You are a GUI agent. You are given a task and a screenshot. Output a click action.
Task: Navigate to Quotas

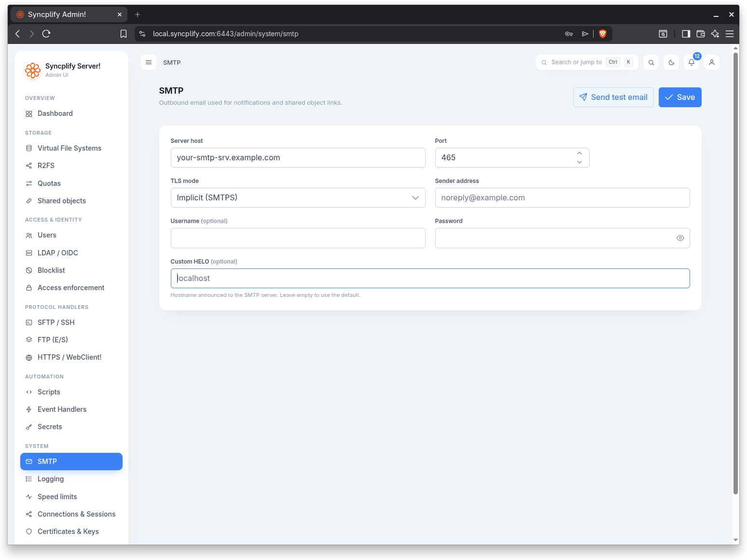tap(71, 183)
